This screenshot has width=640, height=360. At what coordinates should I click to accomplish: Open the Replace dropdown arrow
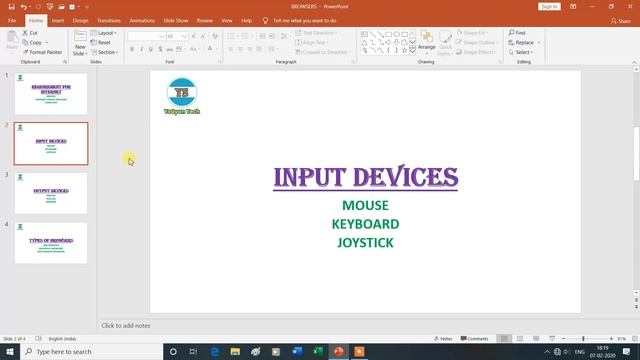click(x=539, y=42)
